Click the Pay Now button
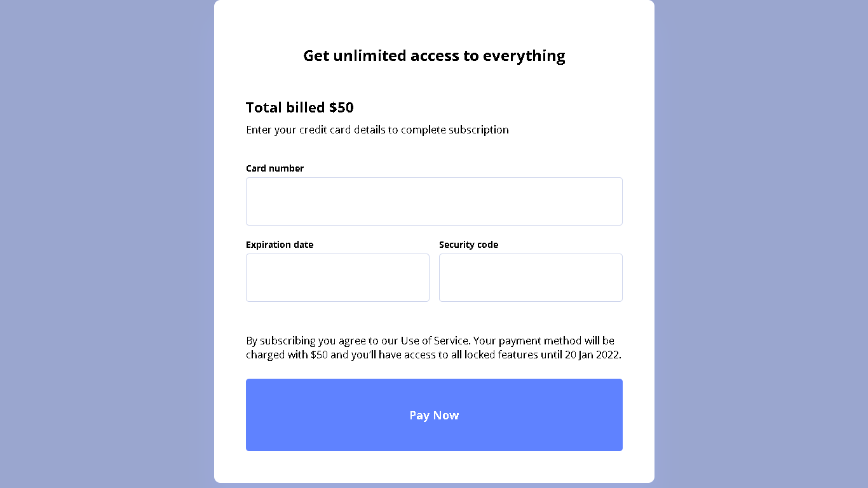 (434, 415)
